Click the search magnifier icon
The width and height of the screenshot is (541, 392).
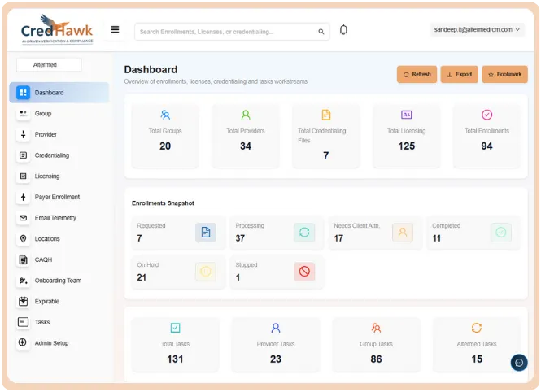321,32
